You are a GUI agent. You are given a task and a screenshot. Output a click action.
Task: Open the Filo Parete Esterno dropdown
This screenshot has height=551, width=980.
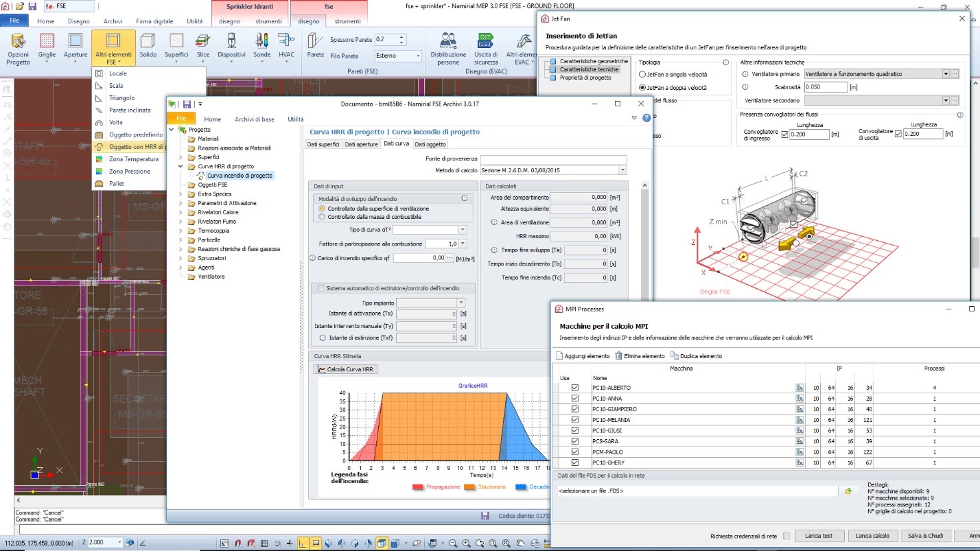pos(417,56)
